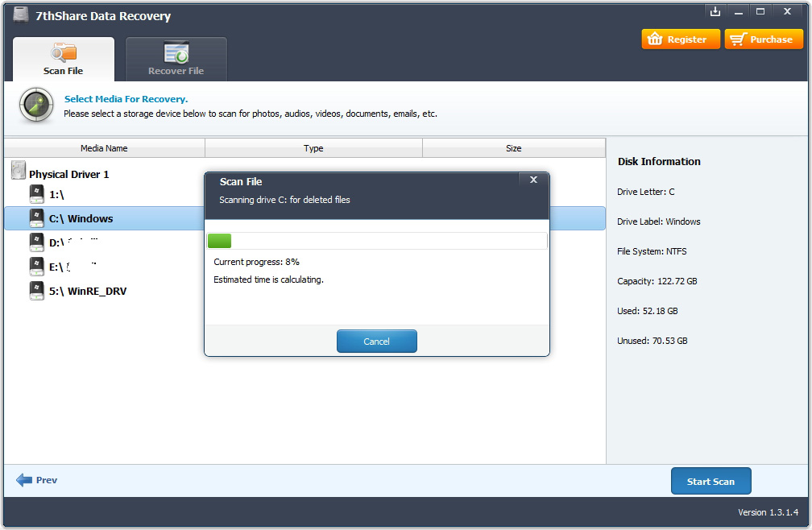Click the '7thShare Data Recovery' title text
Screen dimensions: 812x530
pos(103,16)
